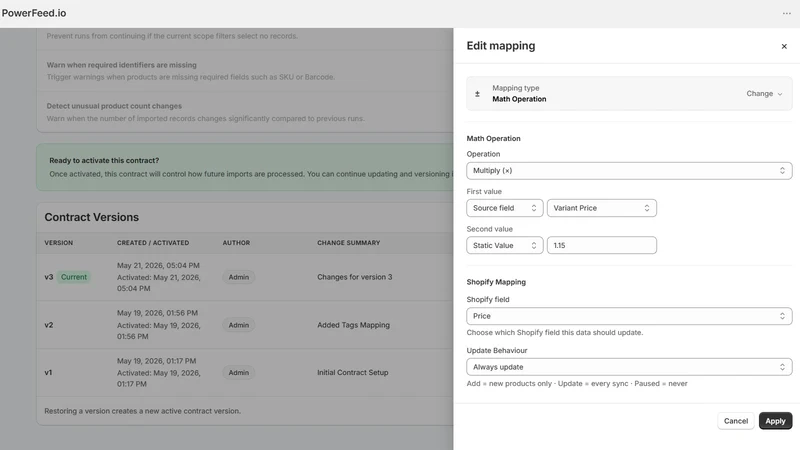Screen dimensions: 800x450
Task: Click the 'Choose which Shopify field' help text
Action: [555, 333]
